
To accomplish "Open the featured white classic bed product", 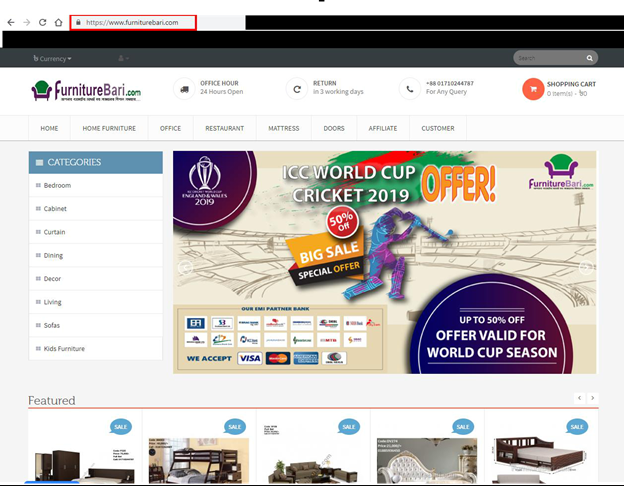I will tap(427, 461).
